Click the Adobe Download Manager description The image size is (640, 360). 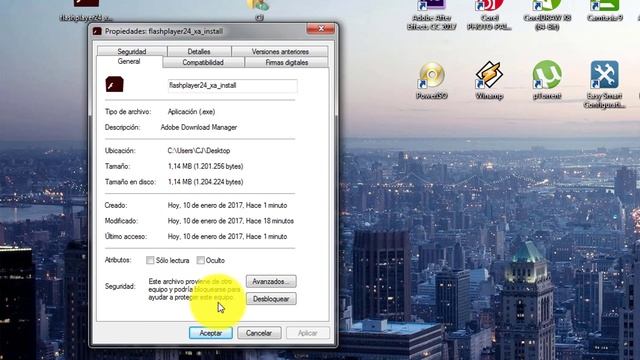199,127
